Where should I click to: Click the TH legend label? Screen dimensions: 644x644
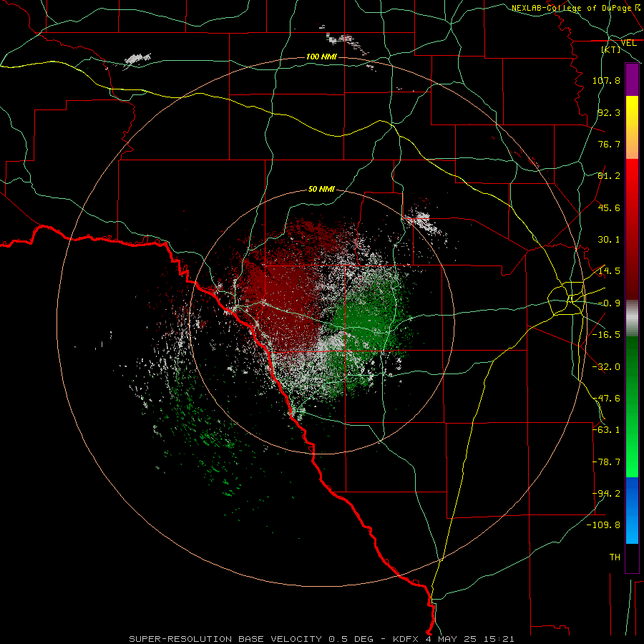coord(615,557)
